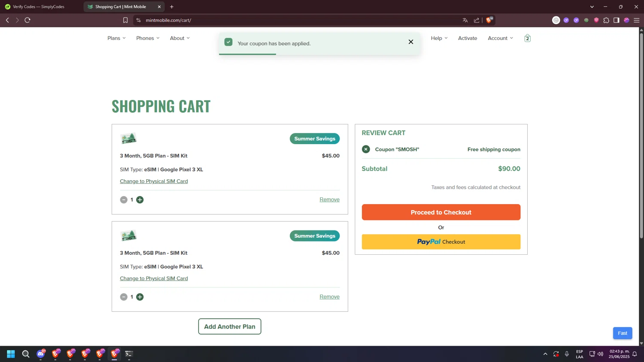Viewport: 644px width, 362px height.
Task: Show hidden system tray icons
Action: [x=545, y=354]
